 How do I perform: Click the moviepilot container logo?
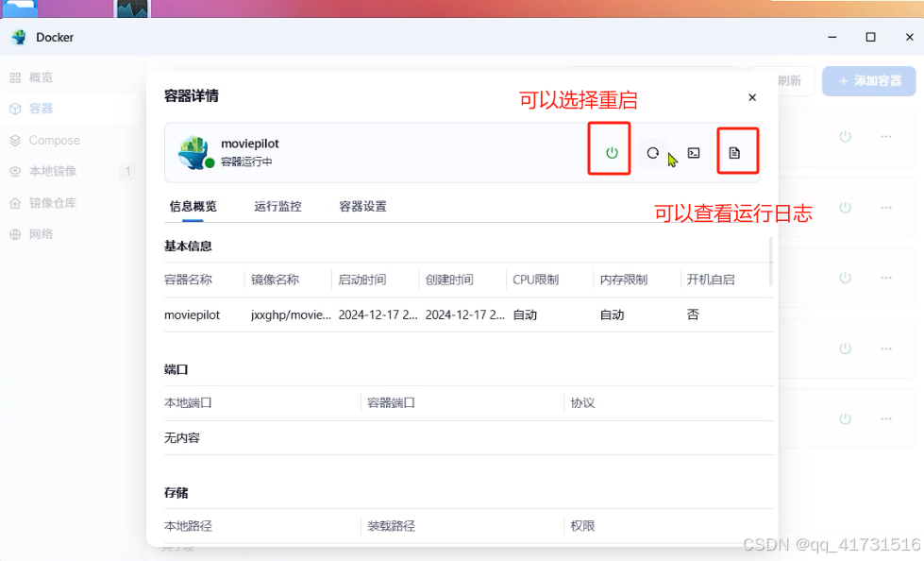pyautogui.click(x=194, y=152)
